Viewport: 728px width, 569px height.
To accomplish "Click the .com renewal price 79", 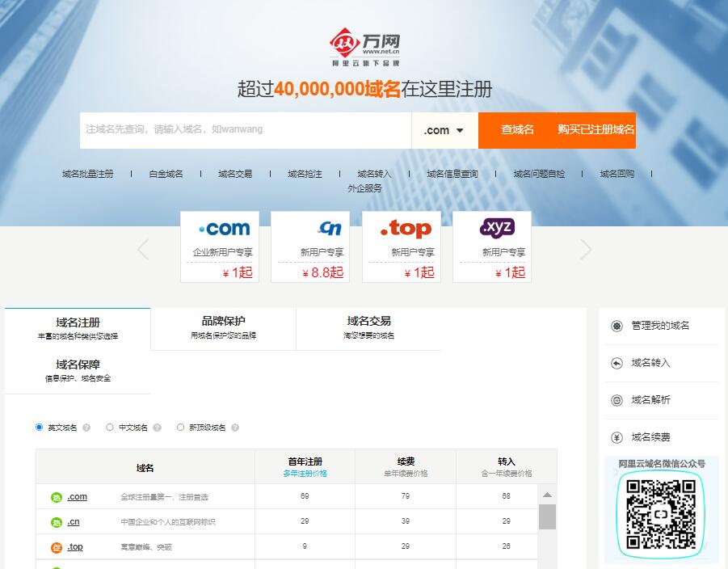I will (406, 496).
